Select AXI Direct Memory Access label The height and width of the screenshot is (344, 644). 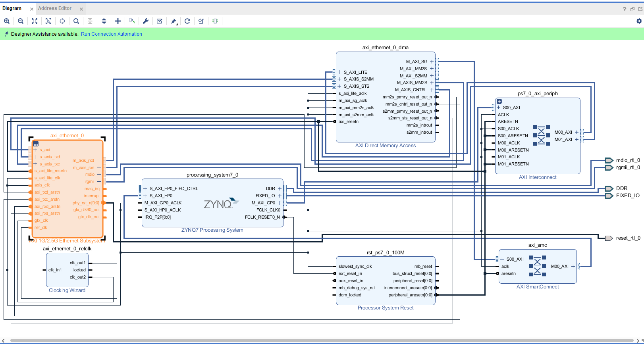(386, 146)
